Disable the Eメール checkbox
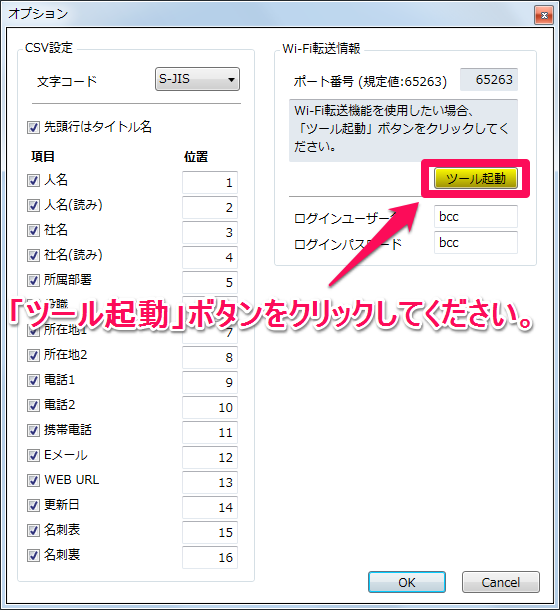Viewport: 560px width, 610px height. (x=33, y=455)
